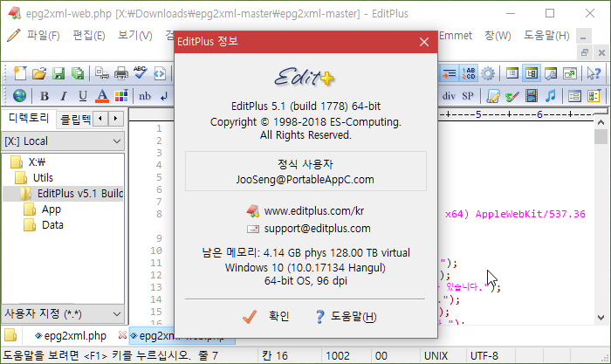Viewport: 611px width, 364px height.
Task: Click the New document toolbar icon
Action: [20, 73]
